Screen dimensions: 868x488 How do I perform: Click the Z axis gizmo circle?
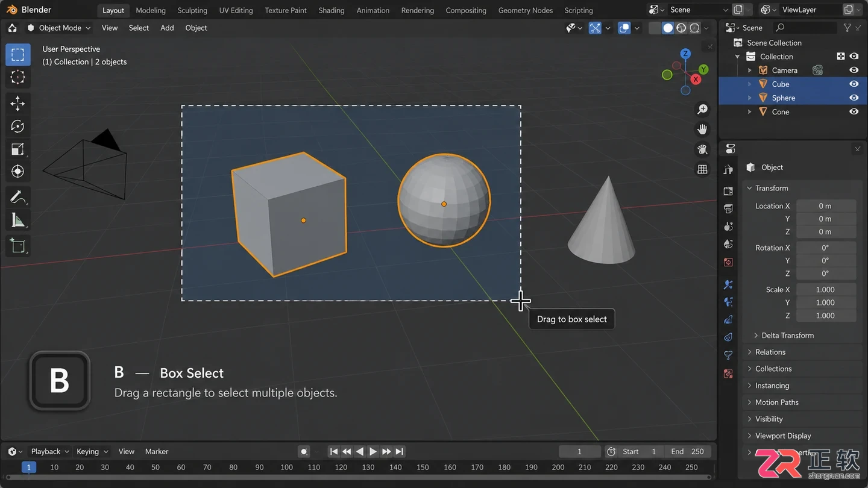click(x=685, y=54)
